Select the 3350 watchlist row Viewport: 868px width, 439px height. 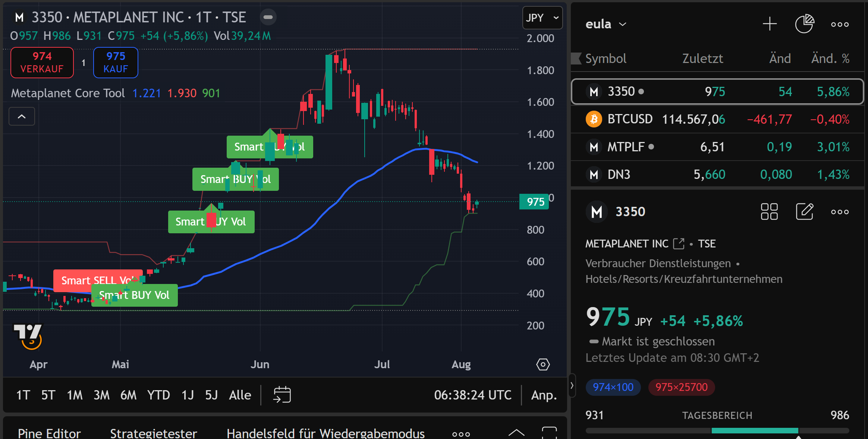[717, 92]
